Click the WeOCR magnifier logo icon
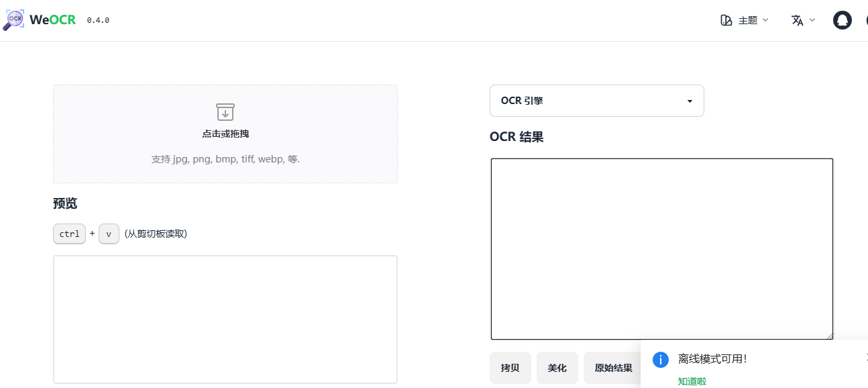The width and height of the screenshot is (868, 388). [14, 20]
